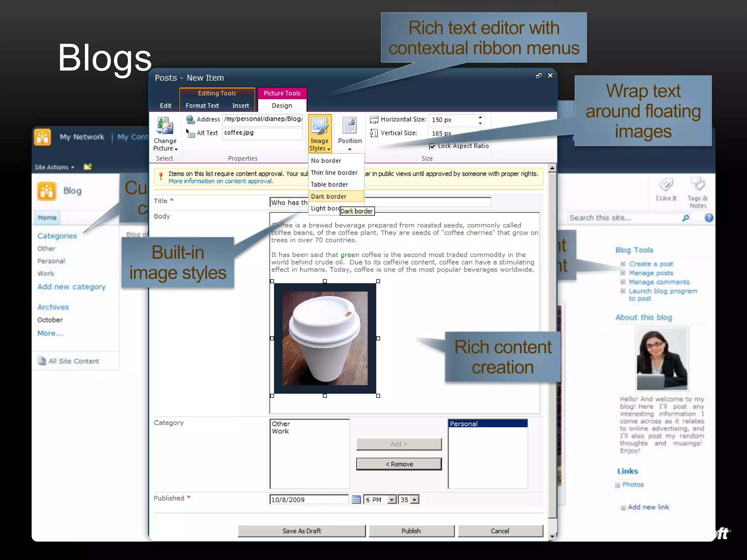Click the Alt Text input field

pos(262,133)
